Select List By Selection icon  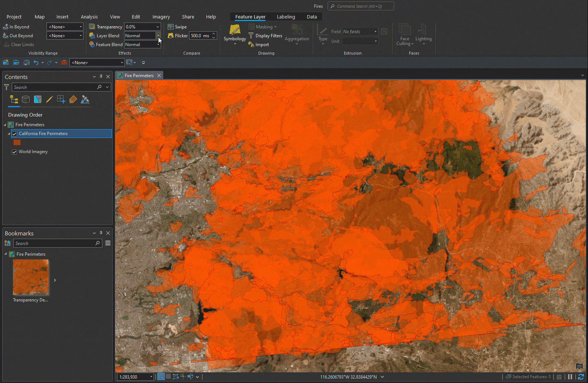[37, 99]
